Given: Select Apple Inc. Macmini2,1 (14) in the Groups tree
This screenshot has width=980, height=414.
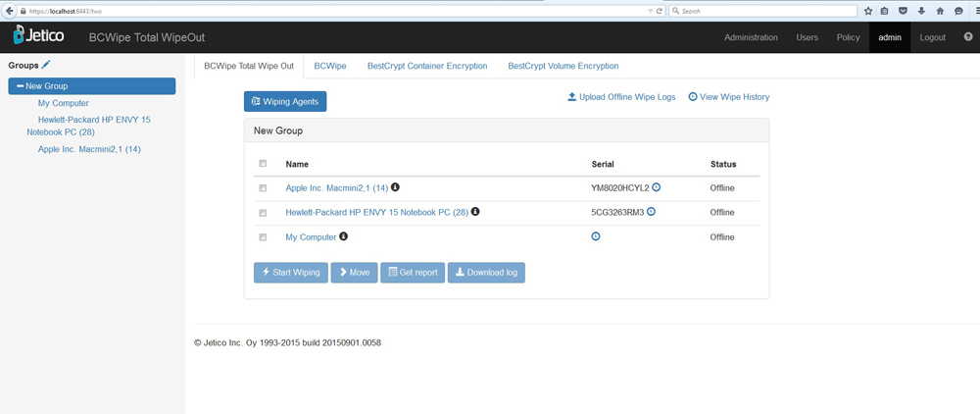Looking at the screenshot, I should coord(89,149).
